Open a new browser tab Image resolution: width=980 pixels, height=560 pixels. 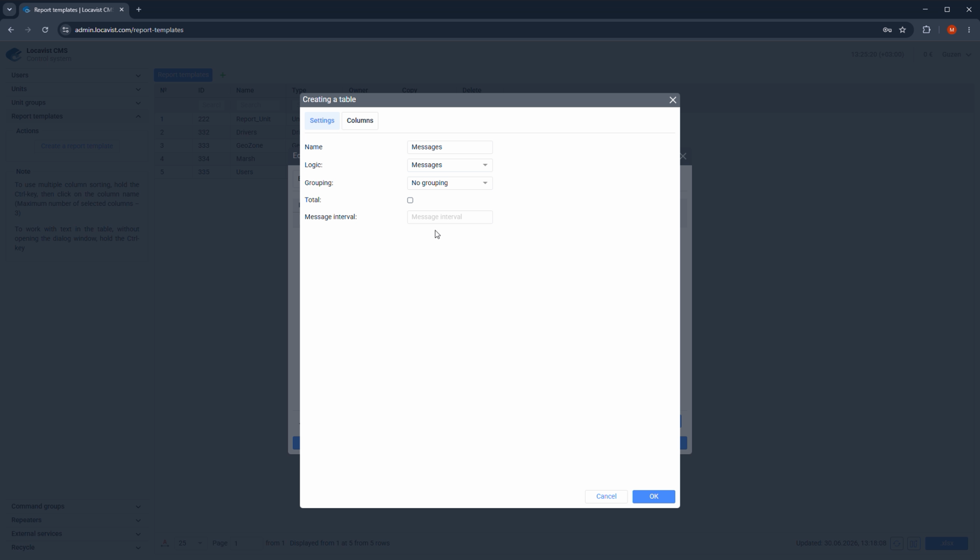pos(139,10)
